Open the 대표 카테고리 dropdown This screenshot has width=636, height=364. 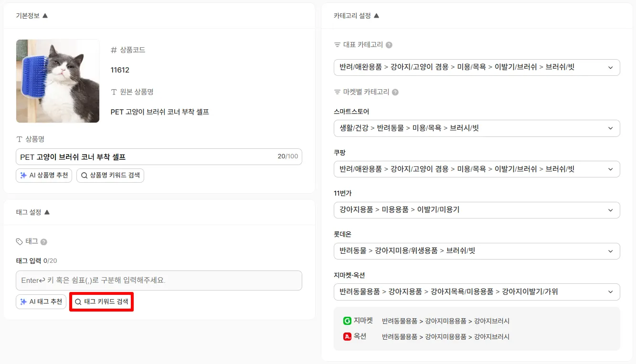coord(610,67)
